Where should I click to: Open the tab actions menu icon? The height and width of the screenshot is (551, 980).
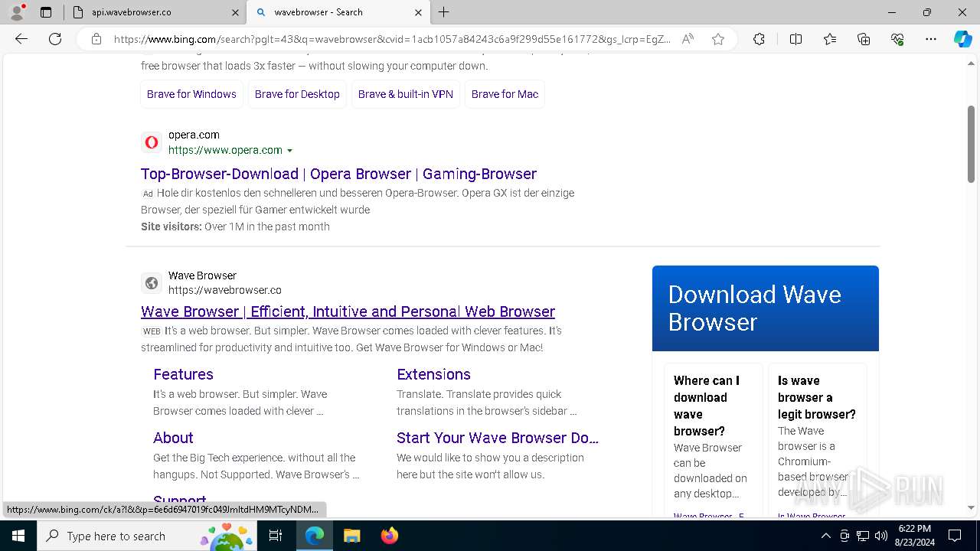(x=46, y=12)
